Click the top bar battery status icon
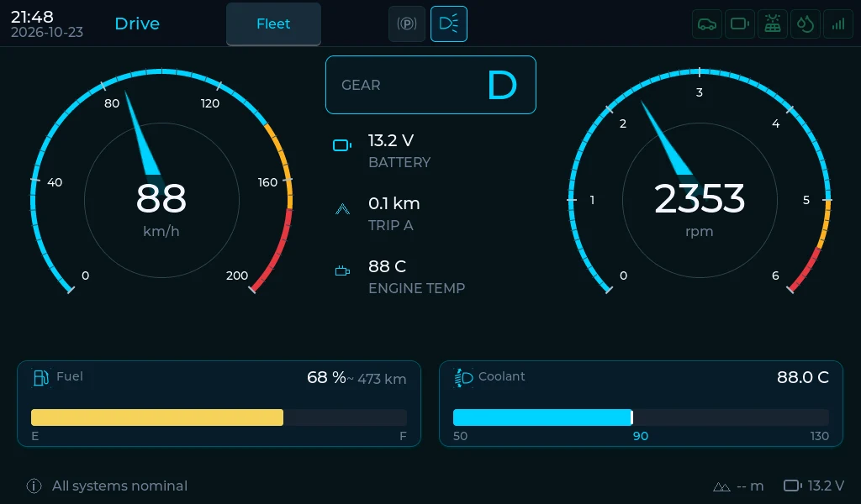861x504 pixels. (740, 24)
